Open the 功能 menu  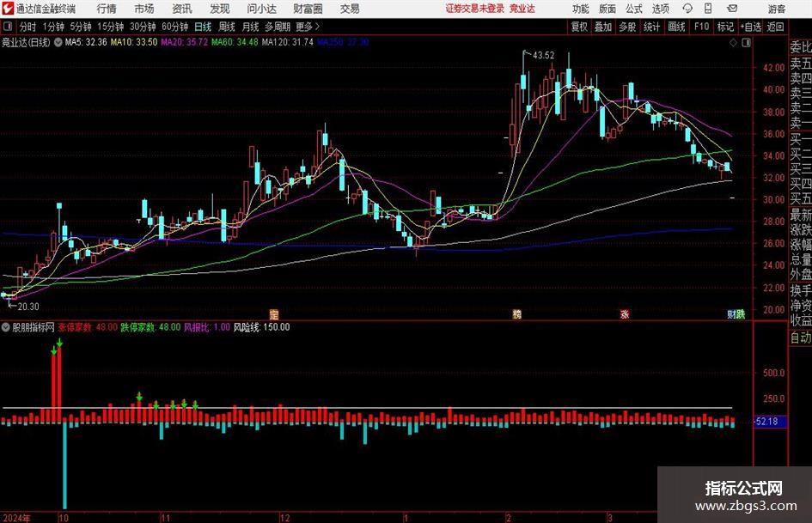581,9
